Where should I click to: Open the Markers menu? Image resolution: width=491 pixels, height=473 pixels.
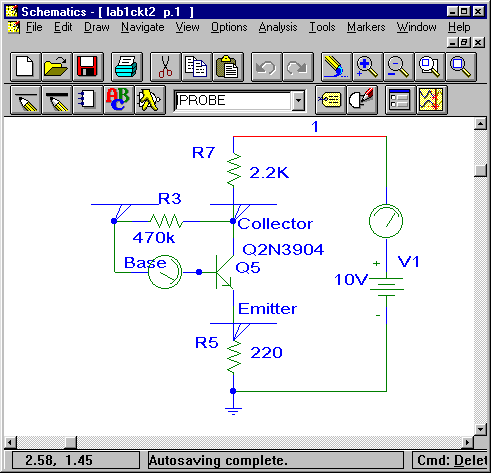click(x=366, y=27)
